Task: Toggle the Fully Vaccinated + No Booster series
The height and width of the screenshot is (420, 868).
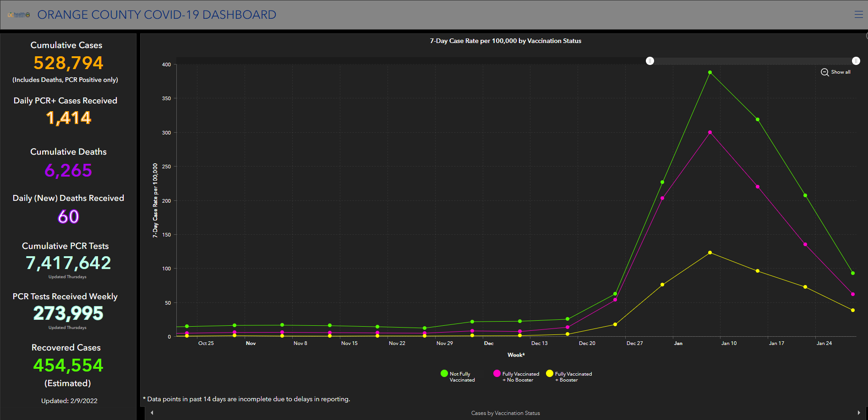Action: tap(516, 377)
